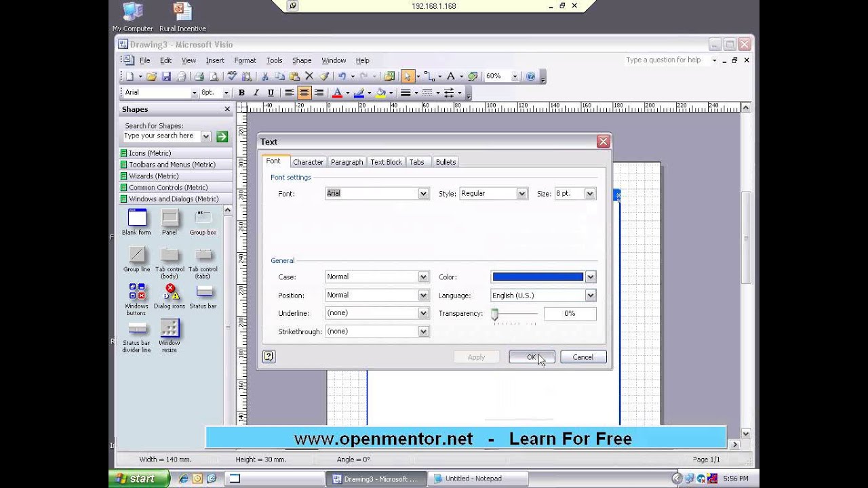Click the Delete X toolbar icon

coord(309,77)
